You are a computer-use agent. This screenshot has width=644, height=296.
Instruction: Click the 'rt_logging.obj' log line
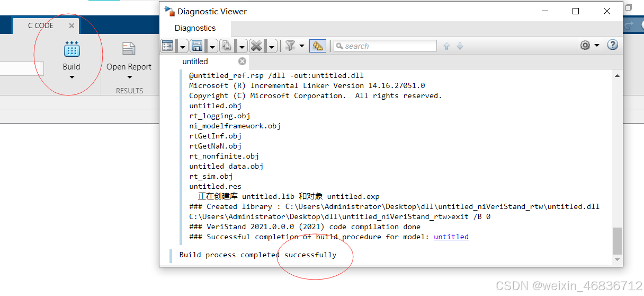pyautogui.click(x=220, y=116)
